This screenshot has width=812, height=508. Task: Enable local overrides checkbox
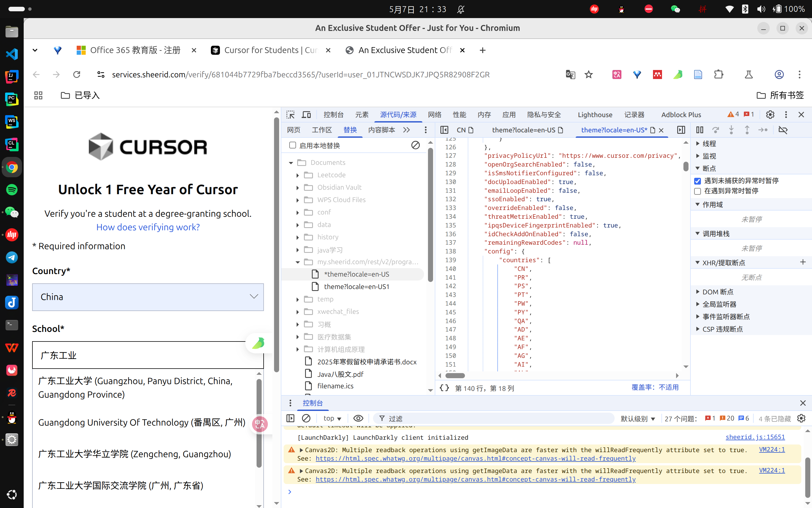coord(293,145)
